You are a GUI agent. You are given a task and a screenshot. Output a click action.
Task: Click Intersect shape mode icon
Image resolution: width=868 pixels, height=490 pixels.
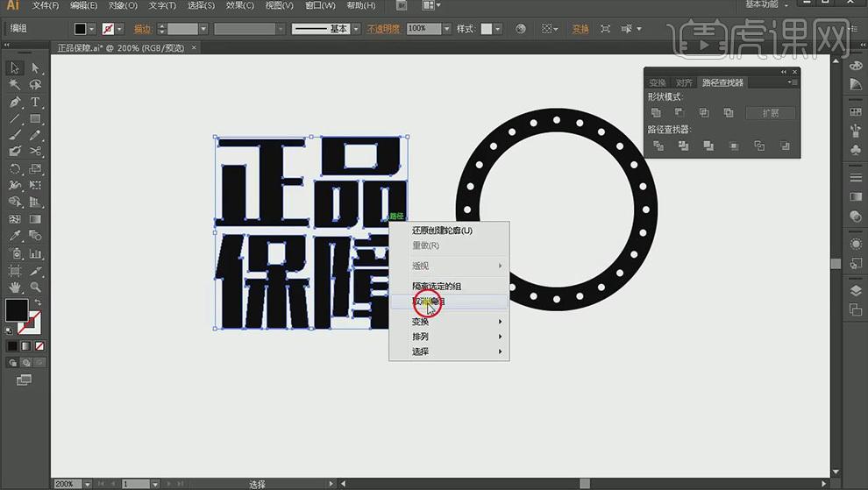[x=704, y=113]
